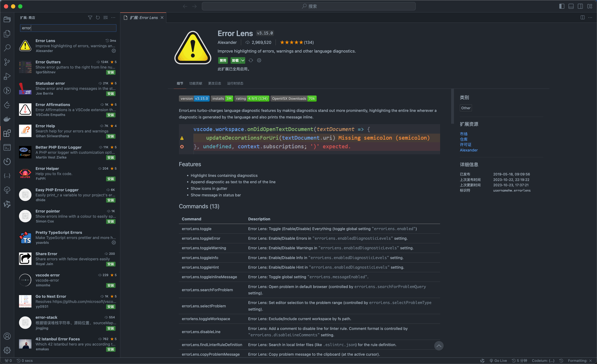The image size is (597, 364).
Task: Clear extension search results icon
Action: point(105,18)
